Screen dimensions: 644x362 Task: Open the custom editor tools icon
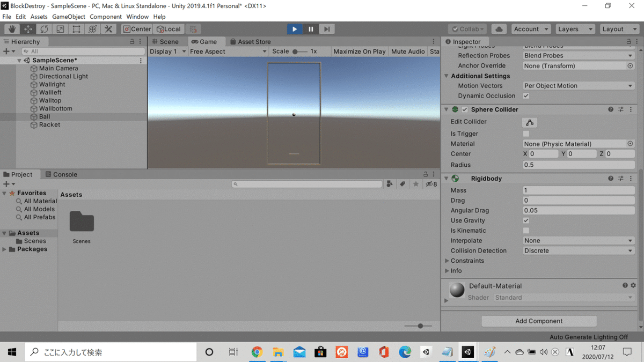pyautogui.click(x=108, y=29)
